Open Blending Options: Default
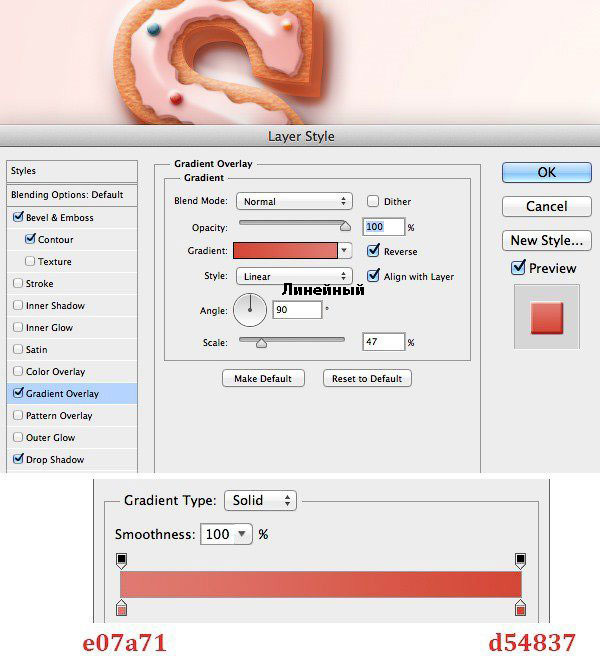This screenshot has width=600, height=671. [x=72, y=195]
